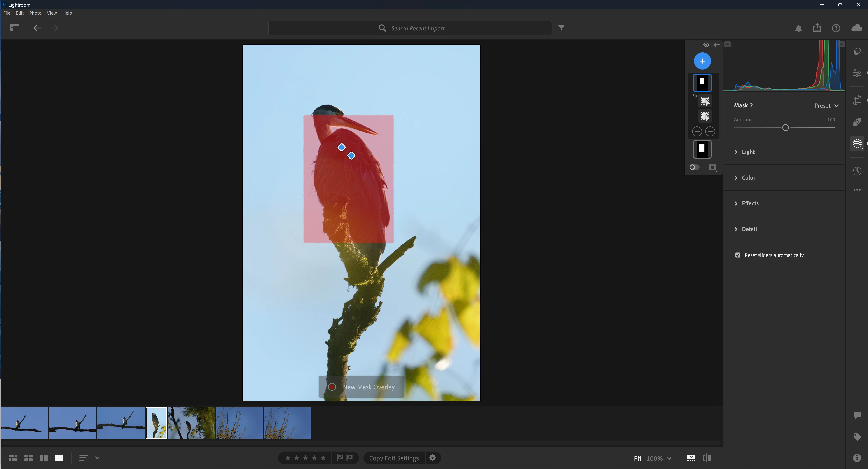Click the Fit zoom button
Viewport: 868px width, 469px height.
pyautogui.click(x=637, y=458)
